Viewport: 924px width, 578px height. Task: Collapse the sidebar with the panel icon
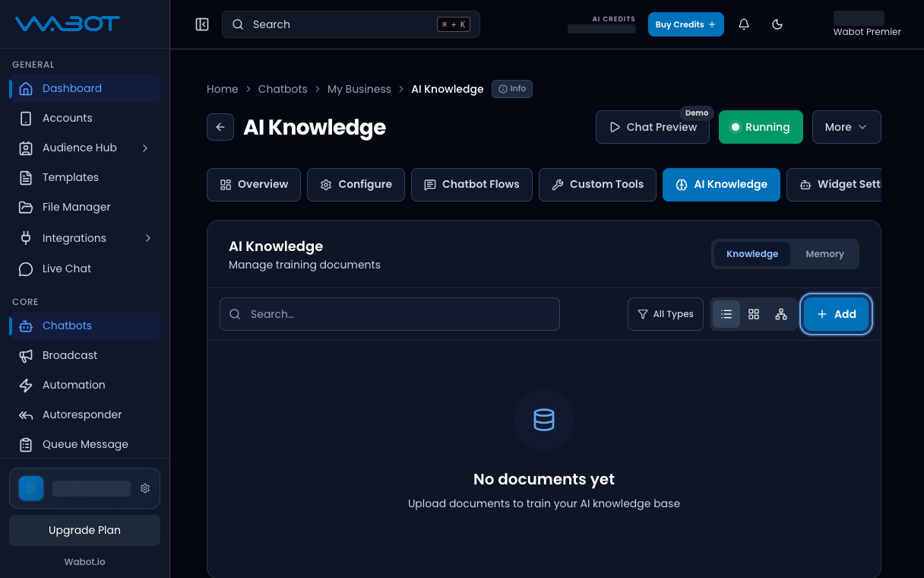202,24
